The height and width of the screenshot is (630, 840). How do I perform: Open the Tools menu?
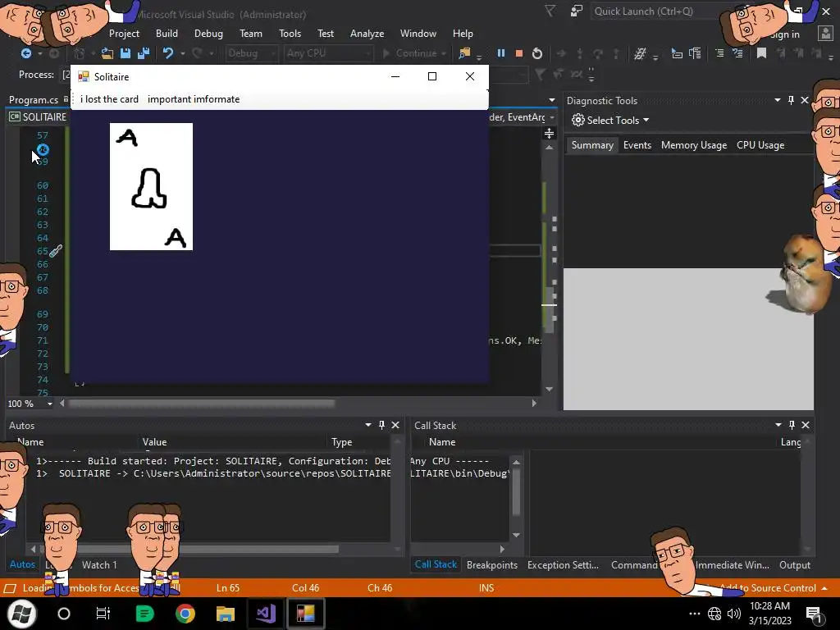coord(290,33)
